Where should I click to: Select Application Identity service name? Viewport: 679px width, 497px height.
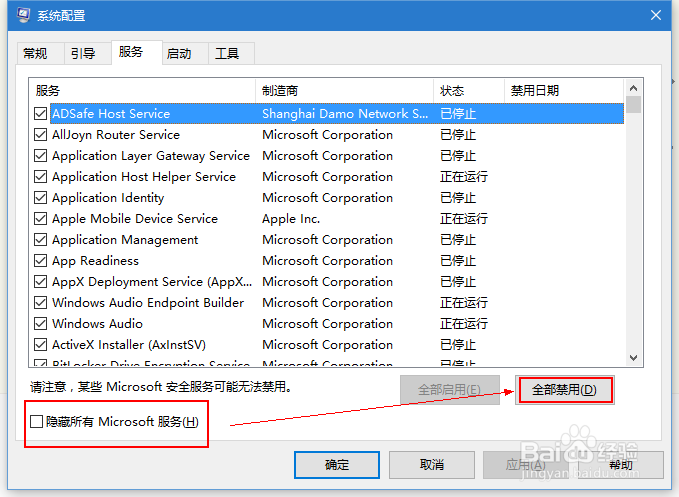108,198
